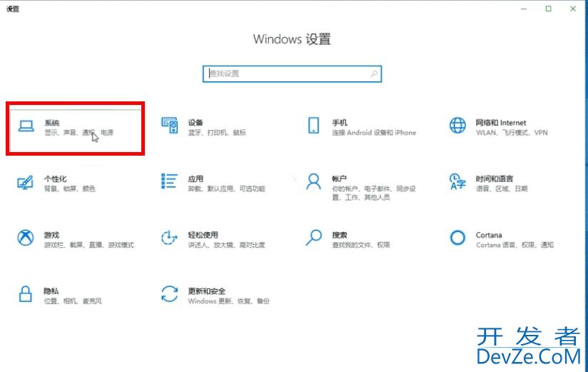Click the magnifier in the search box
This screenshot has height=372, width=588.
(x=374, y=74)
